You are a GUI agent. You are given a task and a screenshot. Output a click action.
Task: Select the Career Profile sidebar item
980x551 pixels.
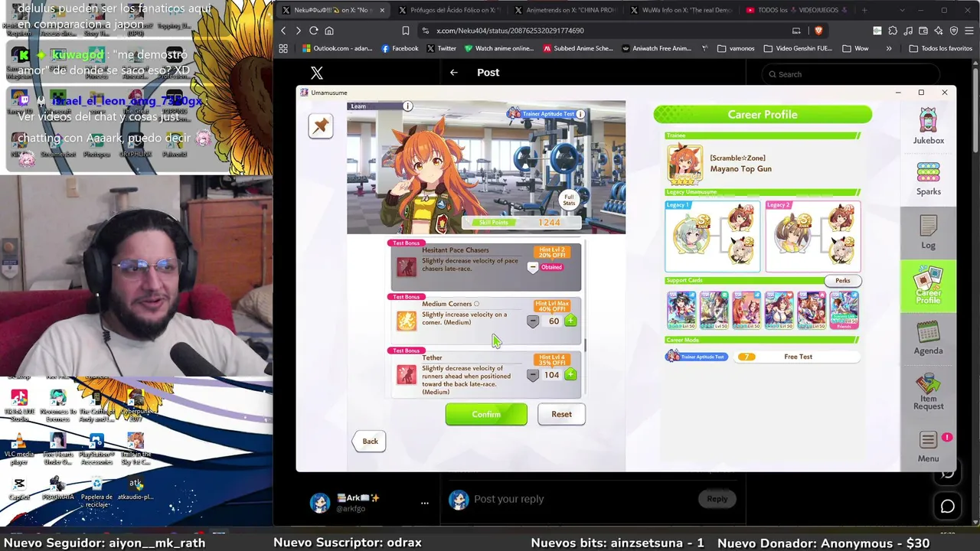tap(928, 286)
